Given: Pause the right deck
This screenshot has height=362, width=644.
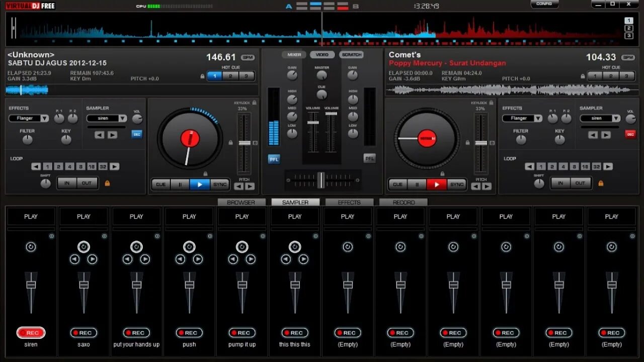Looking at the screenshot, I should pyautogui.click(x=417, y=185).
